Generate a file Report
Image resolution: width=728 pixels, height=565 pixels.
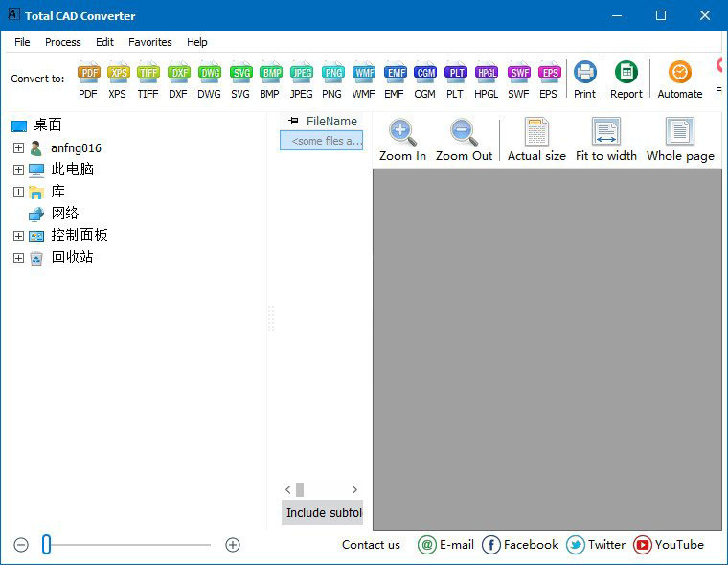626,79
